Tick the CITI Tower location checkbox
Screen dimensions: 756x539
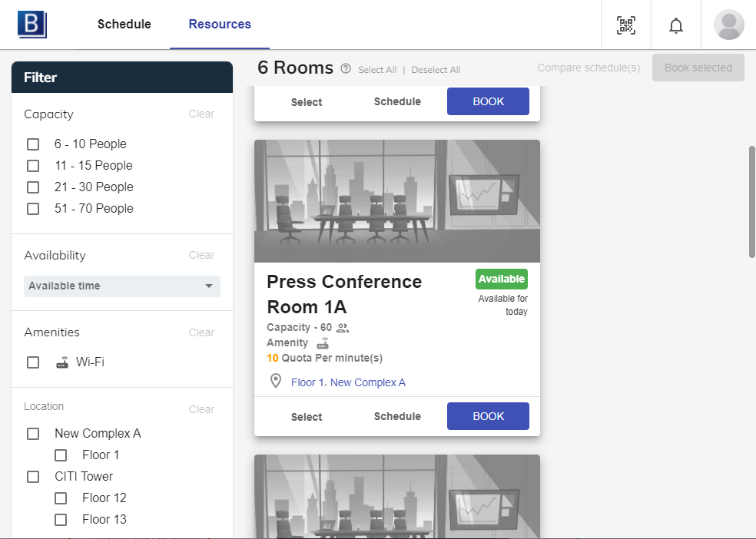click(33, 477)
